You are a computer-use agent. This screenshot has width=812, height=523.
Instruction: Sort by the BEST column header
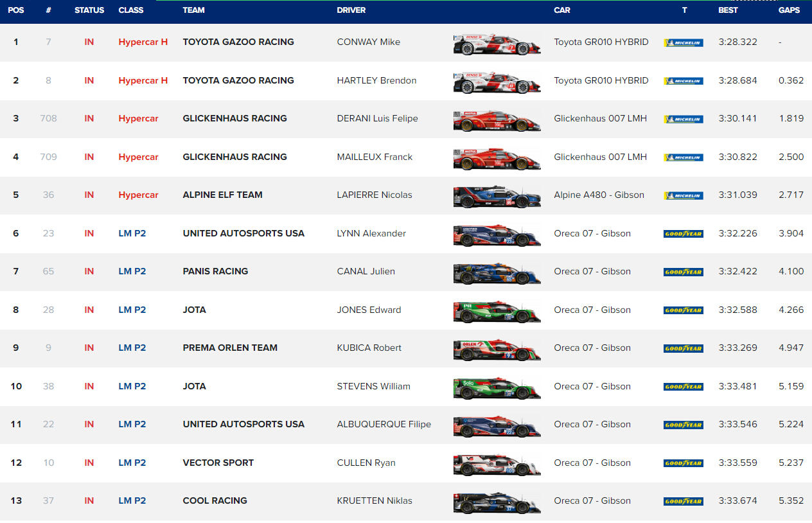(x=728, y=10)
